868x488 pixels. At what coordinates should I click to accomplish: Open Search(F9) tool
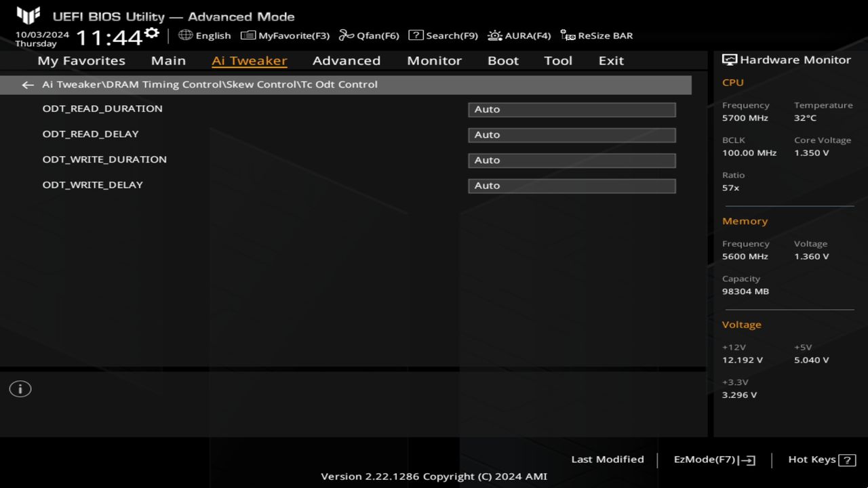click(x=443, y=35)
